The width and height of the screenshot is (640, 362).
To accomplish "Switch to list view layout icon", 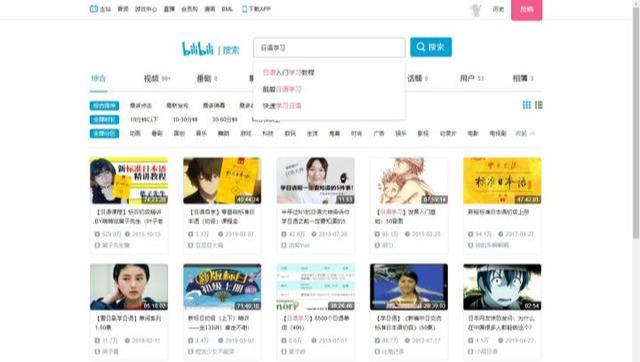I will point(539,105).
